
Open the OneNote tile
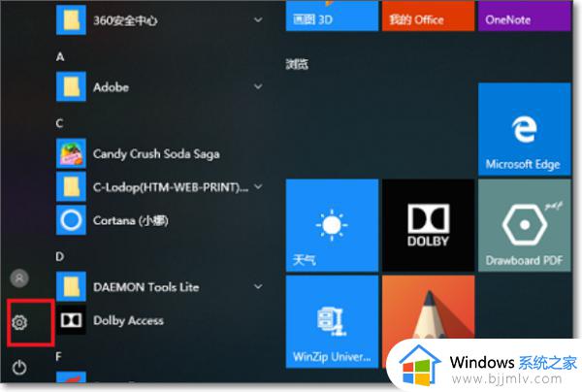tap(524, 16)
